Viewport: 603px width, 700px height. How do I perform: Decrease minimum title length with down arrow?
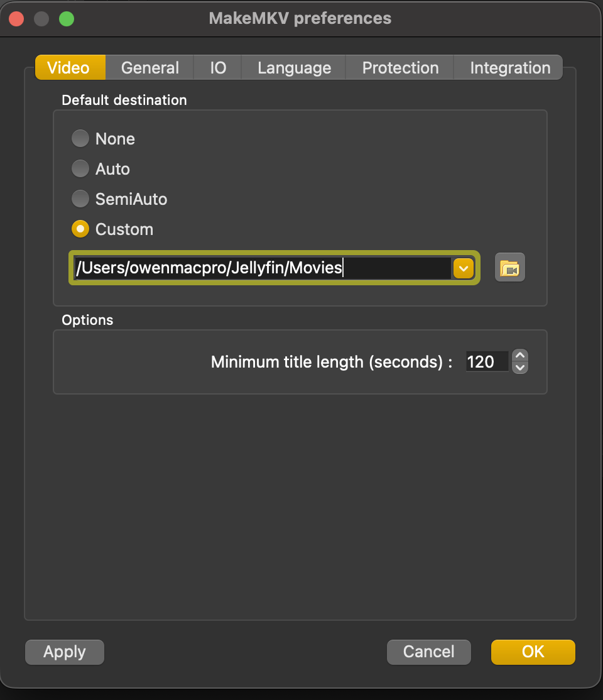point(520,368)
